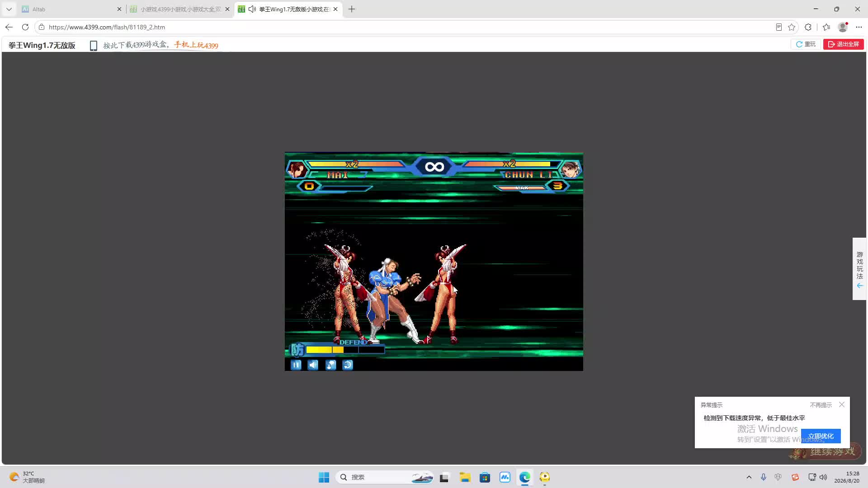Show hidden system tray icons
The height and width of the screenshot is (488, 868).
coord(749,477)
